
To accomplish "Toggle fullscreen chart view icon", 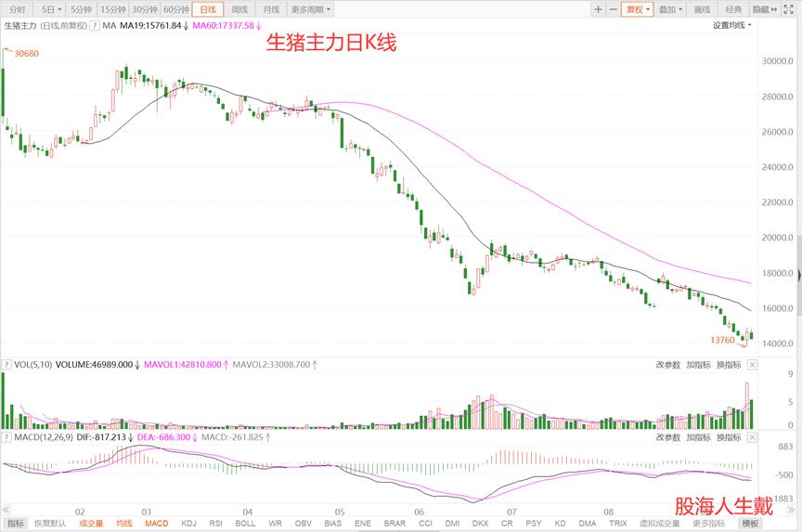I will [x=792, y=9].
